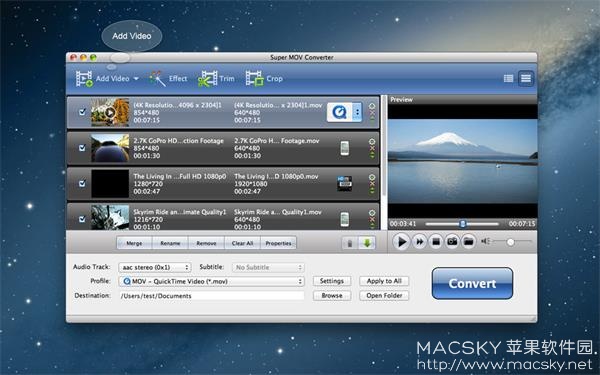Remove The Living row with its X icon
Viewport: 600px width, 375px height.
[372, 184]
